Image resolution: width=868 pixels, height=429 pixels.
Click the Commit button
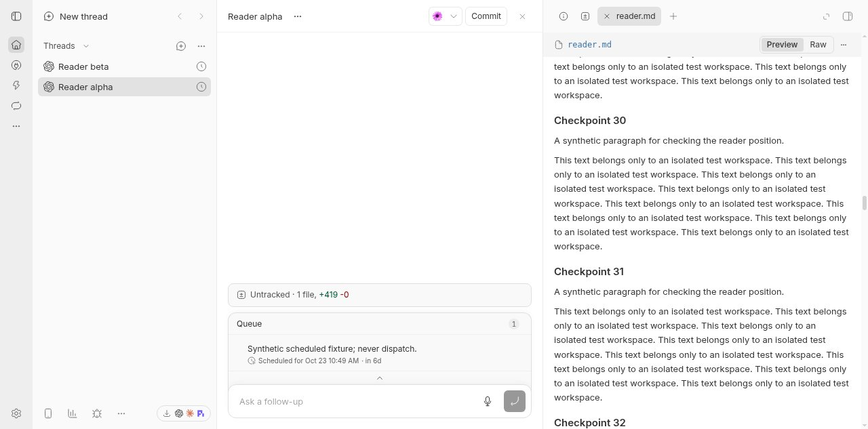point(486,16)
